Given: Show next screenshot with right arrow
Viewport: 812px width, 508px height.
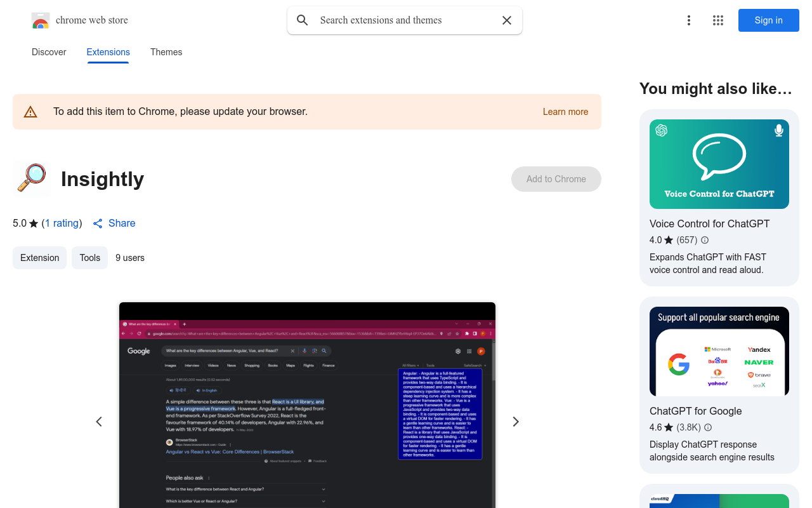Looking at the screenshot, I should [x=516, y=422].
